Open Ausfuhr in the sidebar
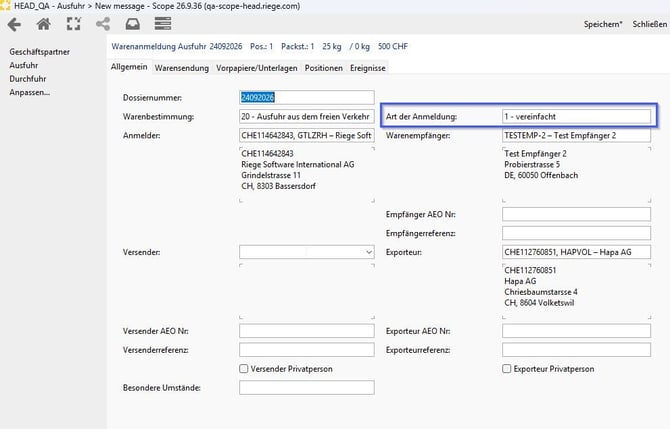670x429 pixels. tap(24, 65)
